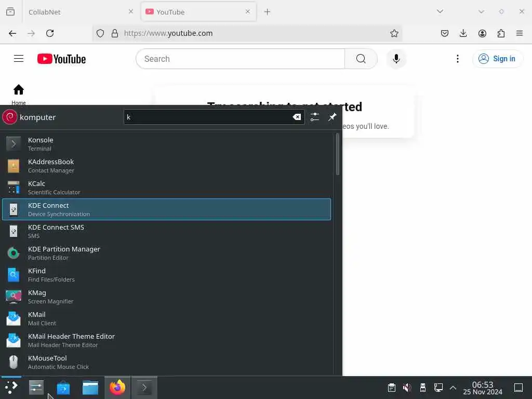Close the CollabNet tab
Image resolution: width=532 pixels, height=399 pixels.
131,11
